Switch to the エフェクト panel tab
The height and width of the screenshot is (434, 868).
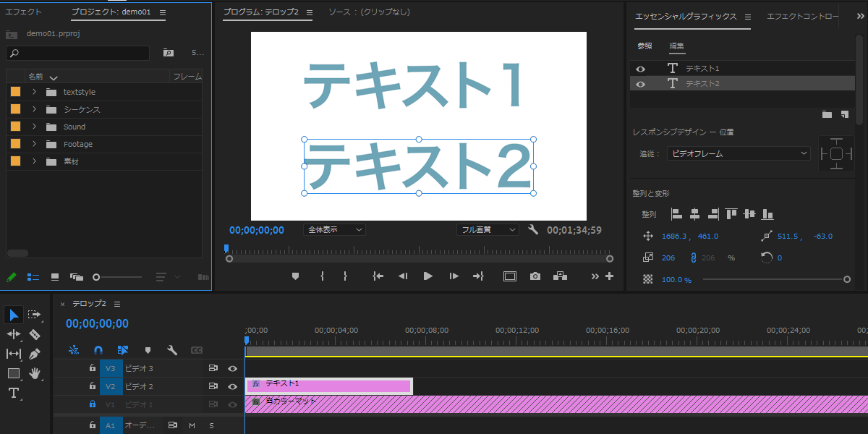click(x=24, y=12)
